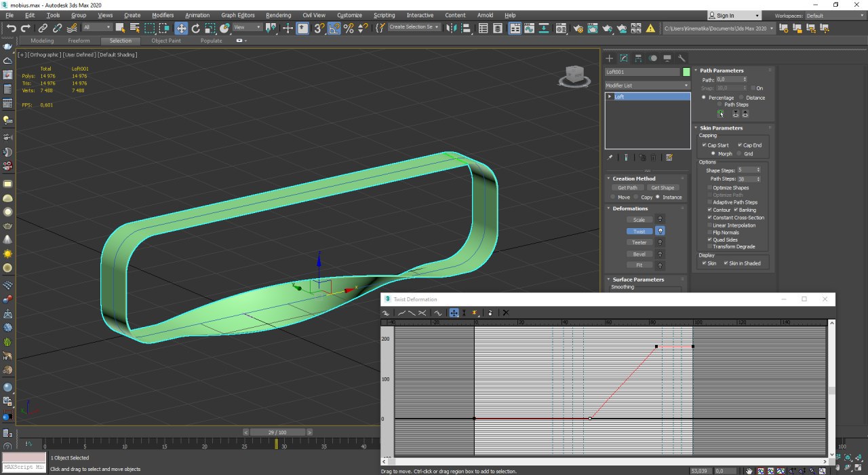Click Delete Control Point X in Twist Deformation

(505, 313)
